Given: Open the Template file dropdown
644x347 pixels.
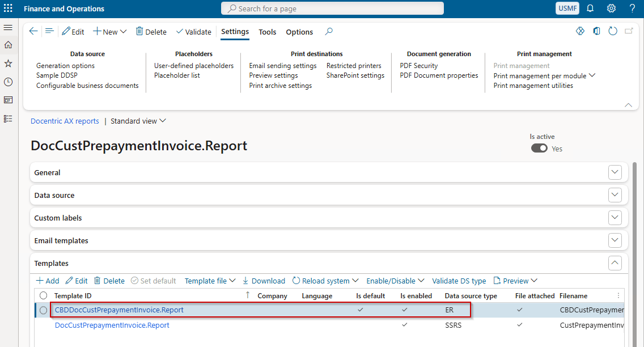Looking at the screenshot, I should click(x=210, y=281).
